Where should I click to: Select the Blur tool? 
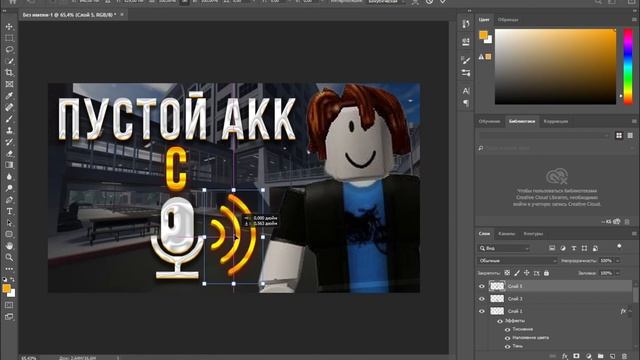9,177
